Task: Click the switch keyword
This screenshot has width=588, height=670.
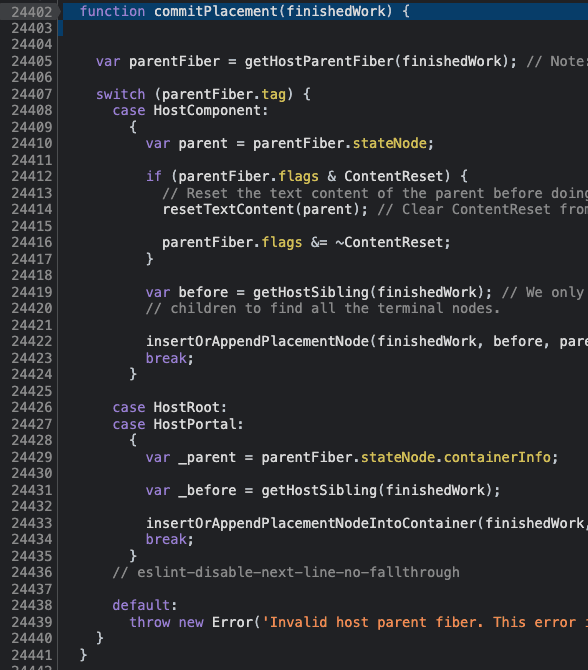Action: (121, 94)
